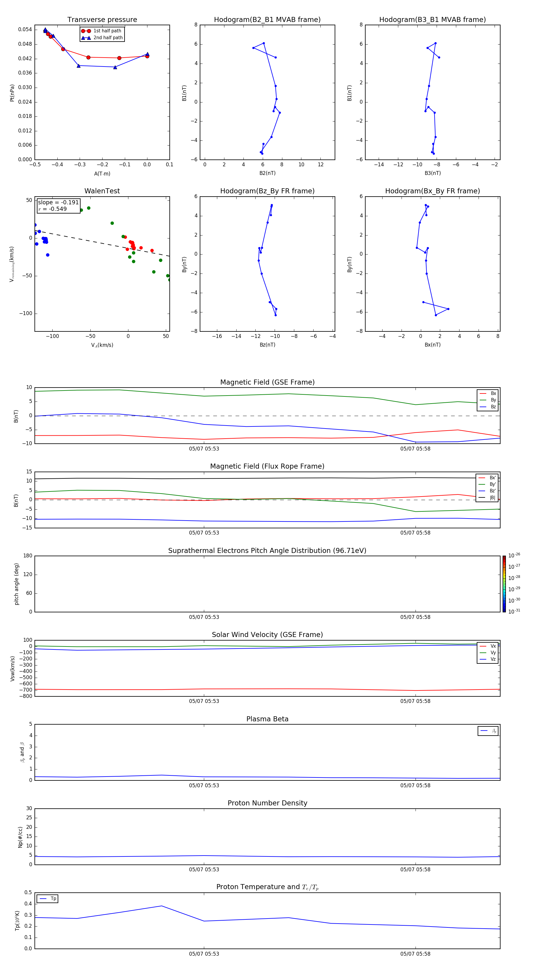Image resolution: width=535 pixels, height=980 pixels.
Task: Click the 'A(T·m)' x-axis label
Action: (x=102, y=173)
